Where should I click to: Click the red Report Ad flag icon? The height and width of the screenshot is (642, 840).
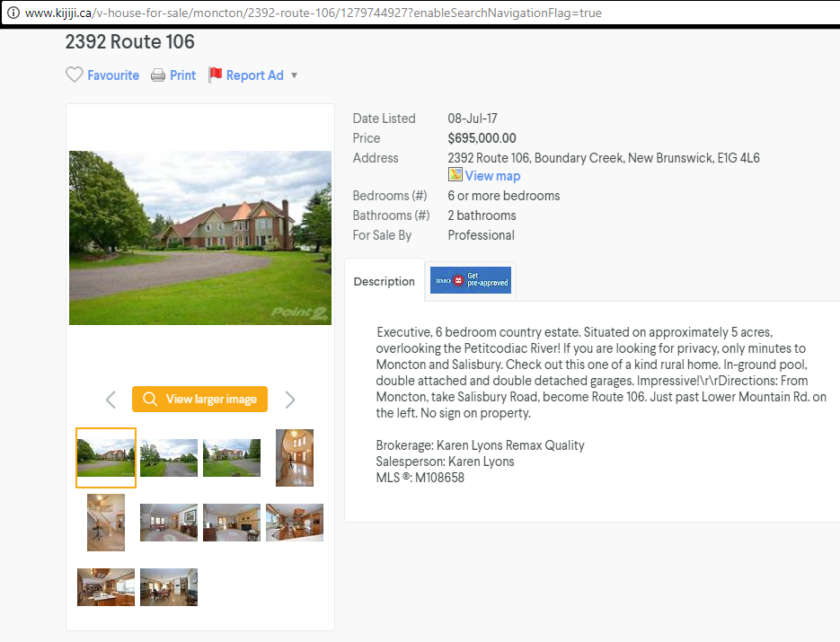pos(216,75)
